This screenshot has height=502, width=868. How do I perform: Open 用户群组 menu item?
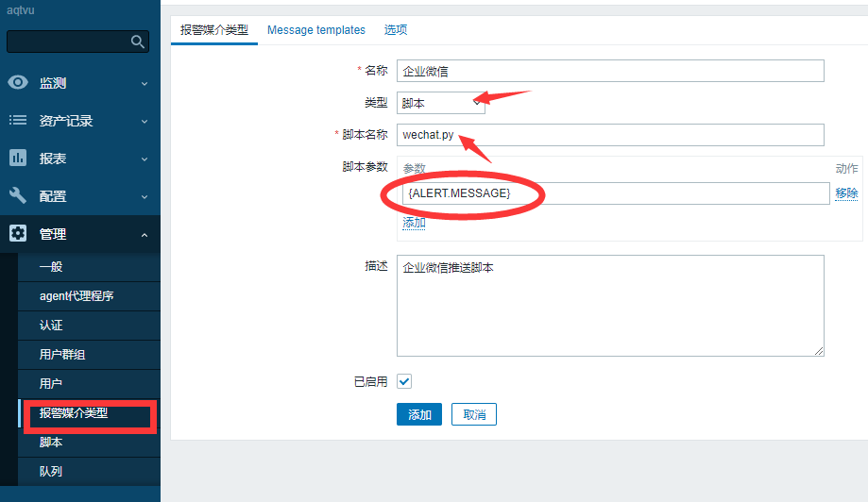89,355
